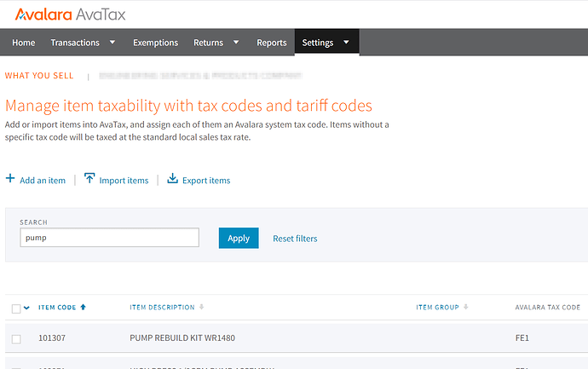Click the Avalara AvaTax logo
Screen dimensions: 588x369
[x=70, y=14]
